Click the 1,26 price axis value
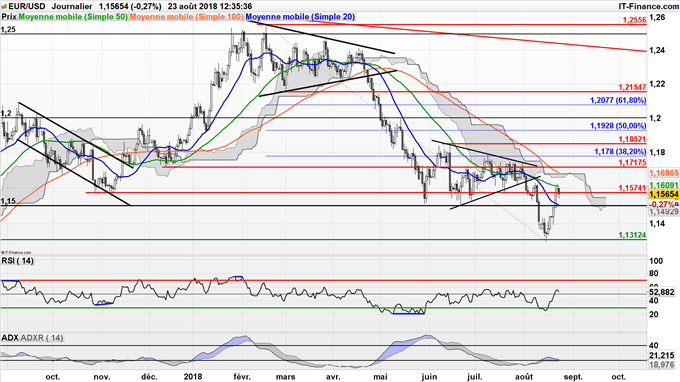Viewport: 680px width, 382px height. click(x=657, y=17)
